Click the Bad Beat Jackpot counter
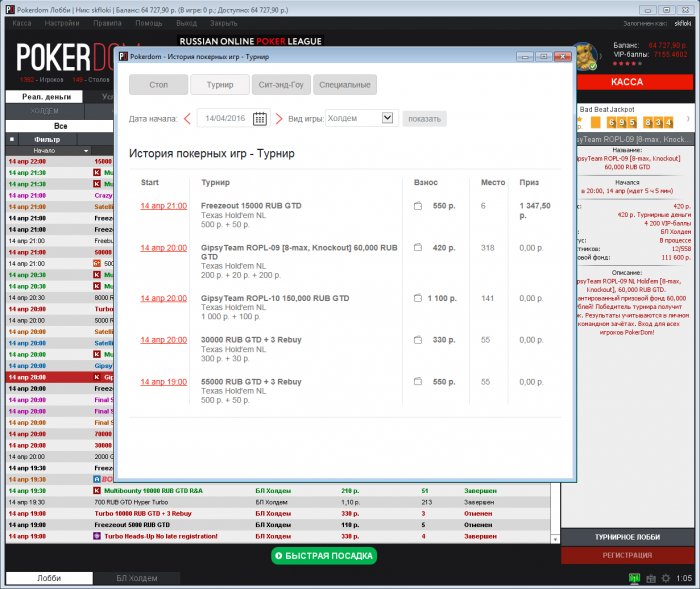This screenshot has width=700, height=589. [632, 122]
